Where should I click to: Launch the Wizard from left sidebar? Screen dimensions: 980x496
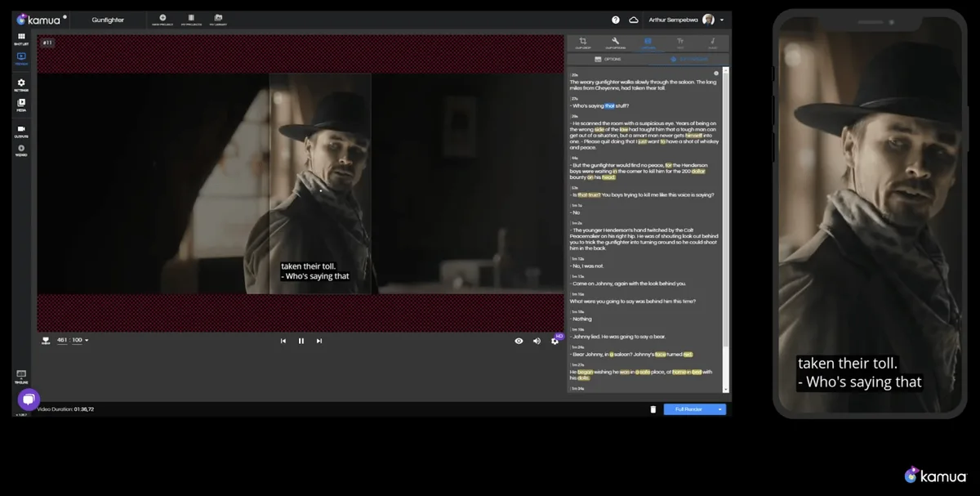point(21,150)
